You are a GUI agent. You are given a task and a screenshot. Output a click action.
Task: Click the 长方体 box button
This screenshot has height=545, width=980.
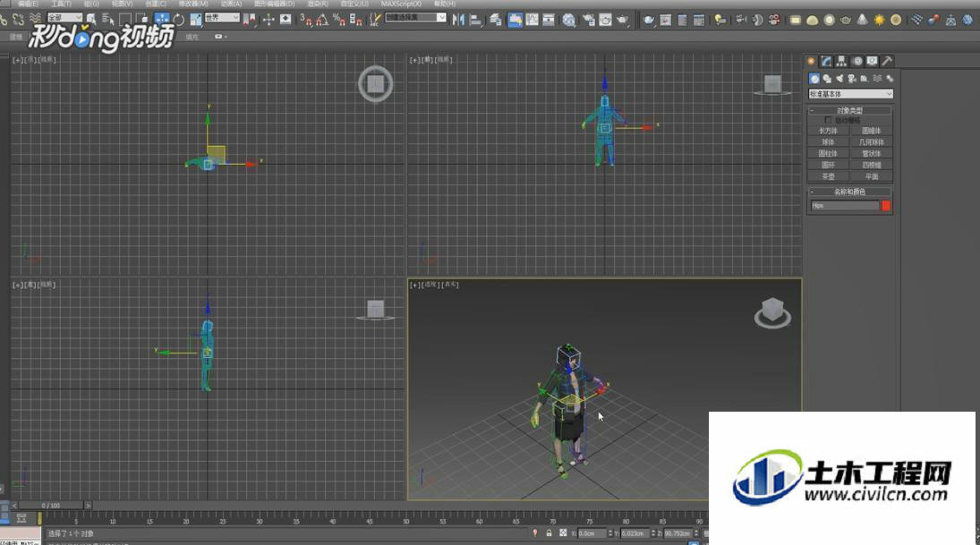pyautogui.click(x=828, y=131)
